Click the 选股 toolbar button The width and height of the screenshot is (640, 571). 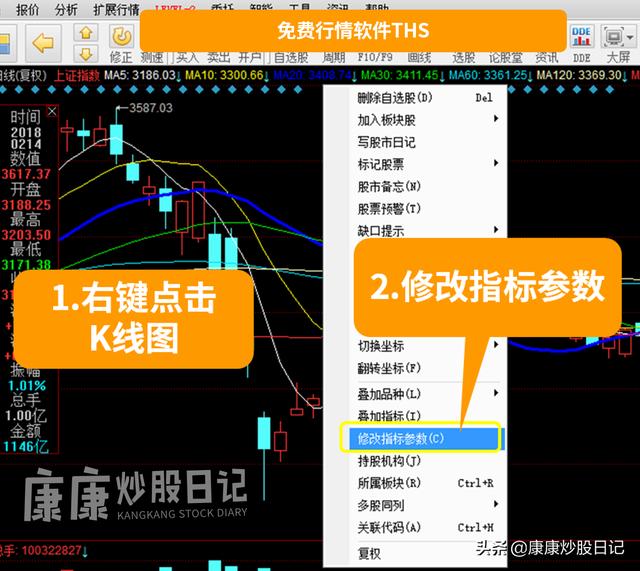click(464, 58)
